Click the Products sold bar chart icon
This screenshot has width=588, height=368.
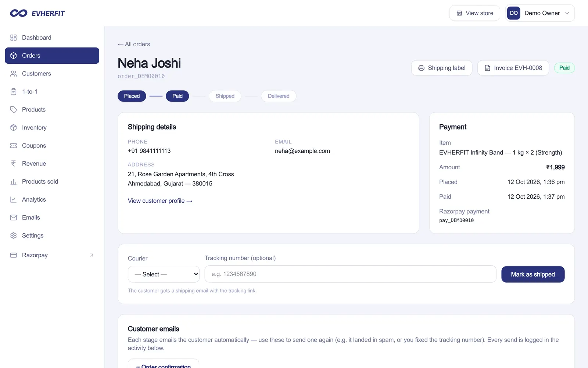click(x=14, y=181)
